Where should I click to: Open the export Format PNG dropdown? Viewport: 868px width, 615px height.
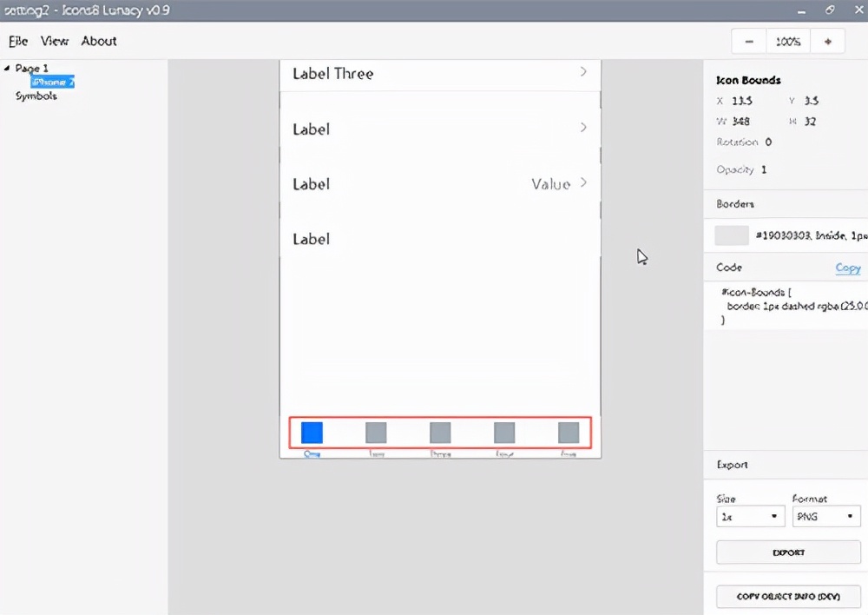(826, 516)
